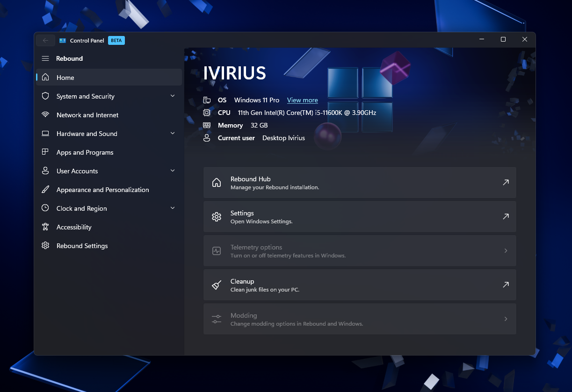Select Home in the sidebar
This screenshot has height=392, width=572.
109,78
